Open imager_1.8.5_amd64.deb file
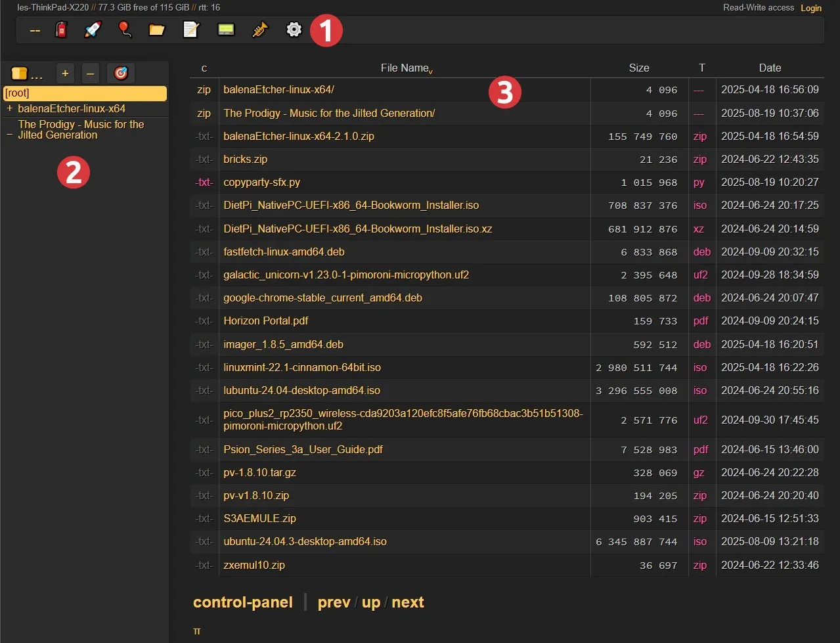The width and height of the screenshot is (840, 643). click(283, 345)
